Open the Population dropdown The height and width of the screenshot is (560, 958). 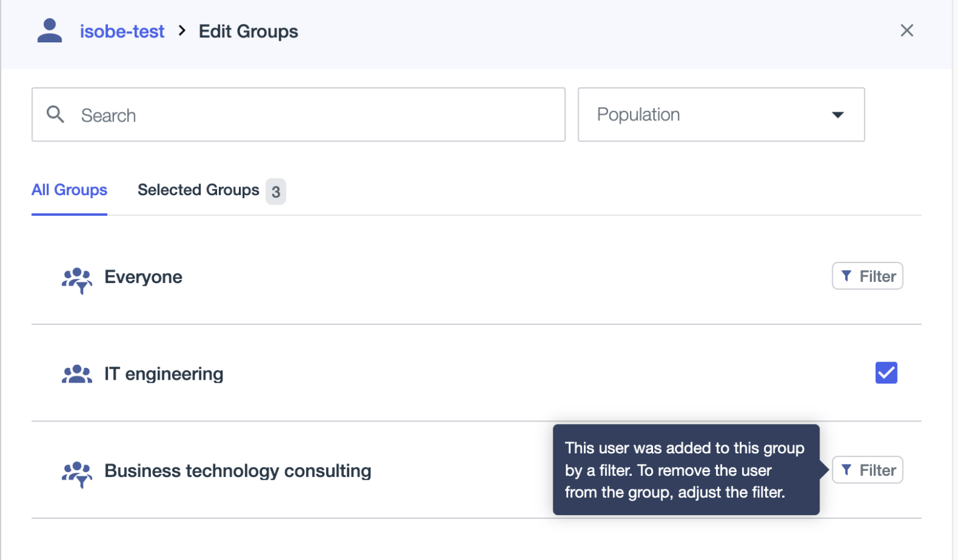click(x=721, y=115)
